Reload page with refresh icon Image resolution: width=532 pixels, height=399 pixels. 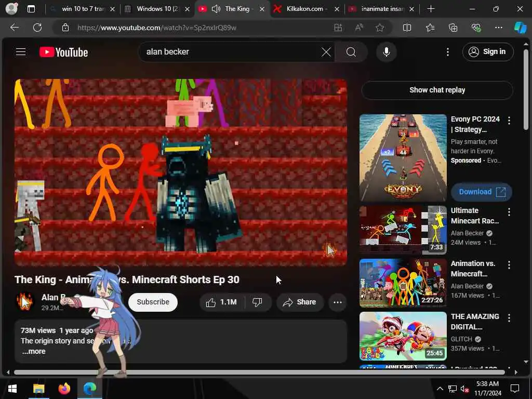click(x=37, y=28)
